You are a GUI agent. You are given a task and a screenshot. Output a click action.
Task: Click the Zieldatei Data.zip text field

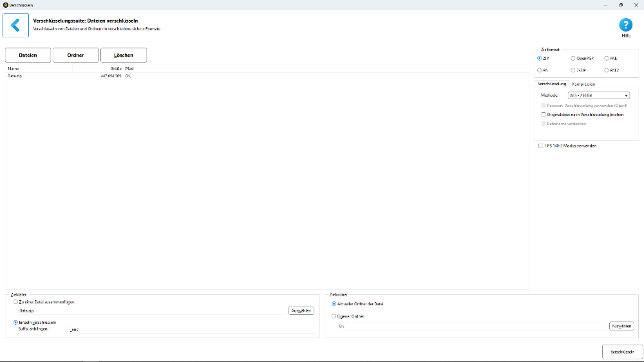click(x=152, y=310)
